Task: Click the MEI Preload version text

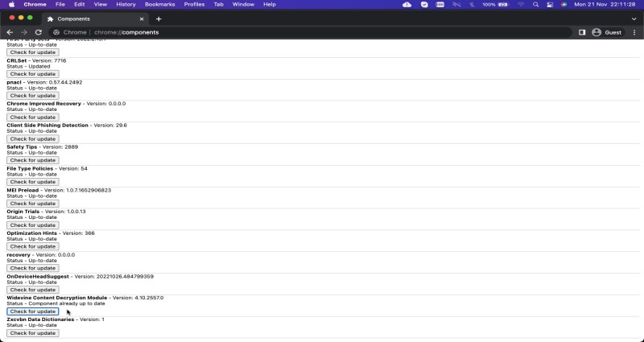Action: 77,190
